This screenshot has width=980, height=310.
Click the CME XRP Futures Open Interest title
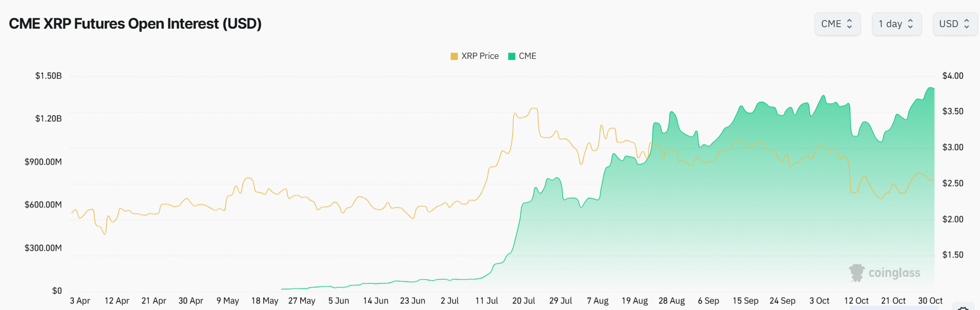[x=135, y=24]
